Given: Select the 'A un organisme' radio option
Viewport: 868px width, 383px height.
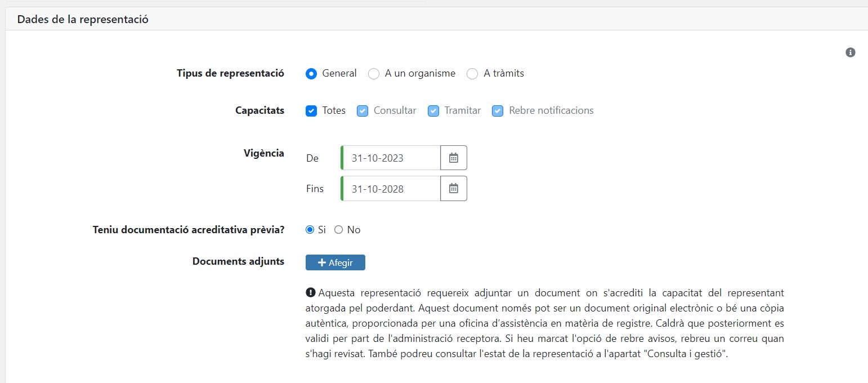Looking at the screenshot, I should tap(374, 74).
